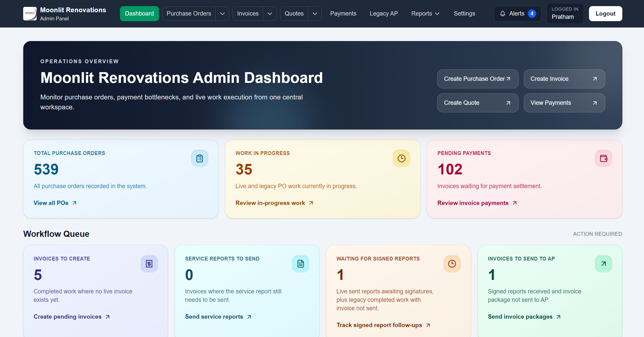Follow the Create pending invoices link
The image size is (644, 337).
point(72,317)
